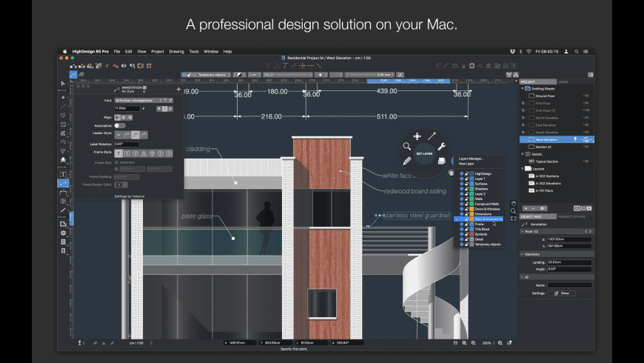Select the Automatic frame size radio button
644x363 pixels.
[x=116, y=161]
